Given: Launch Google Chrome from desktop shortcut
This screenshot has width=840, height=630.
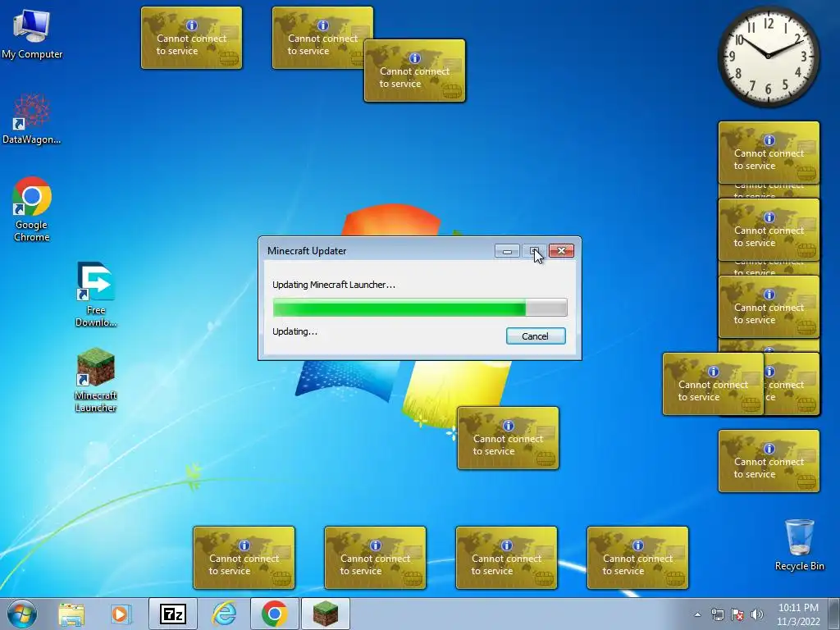Looking at the screenshot, I should tap(32, 209).
